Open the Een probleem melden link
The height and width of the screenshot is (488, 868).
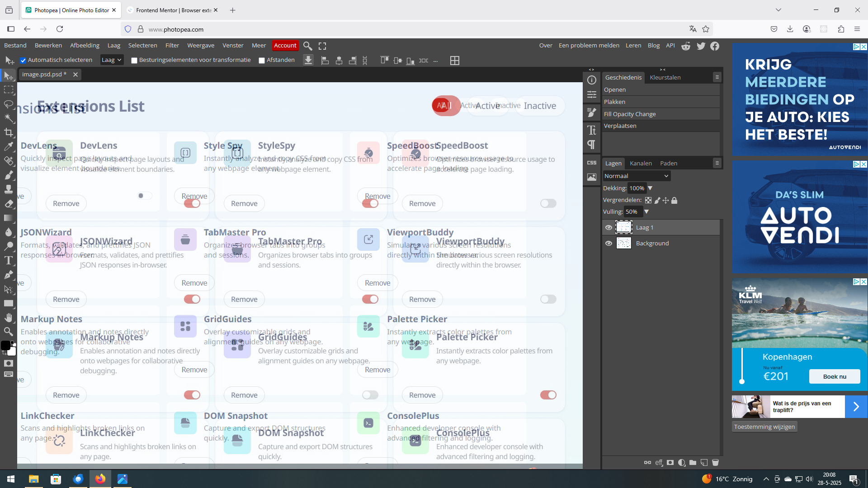[x=589, y=45]
